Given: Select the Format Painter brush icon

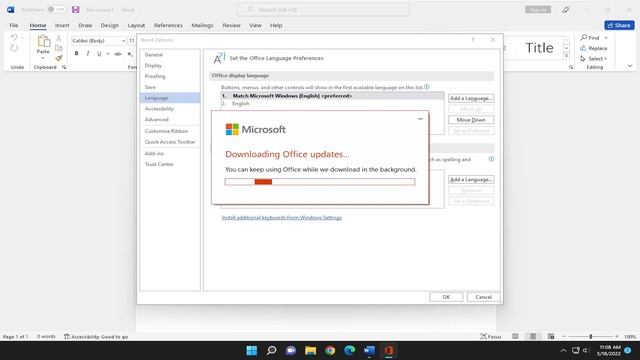Looking at the screenshot, I should click(x=59, y=58).
